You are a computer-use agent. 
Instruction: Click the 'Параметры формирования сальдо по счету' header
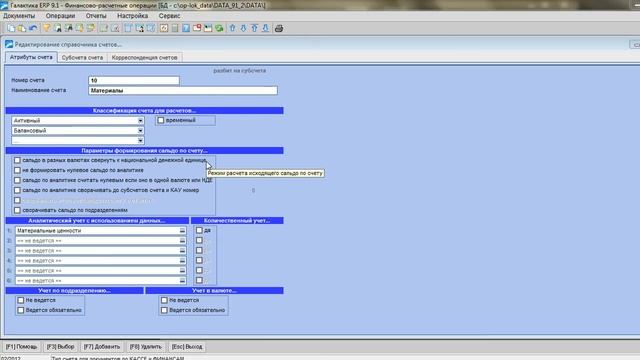tap(144, 151)
